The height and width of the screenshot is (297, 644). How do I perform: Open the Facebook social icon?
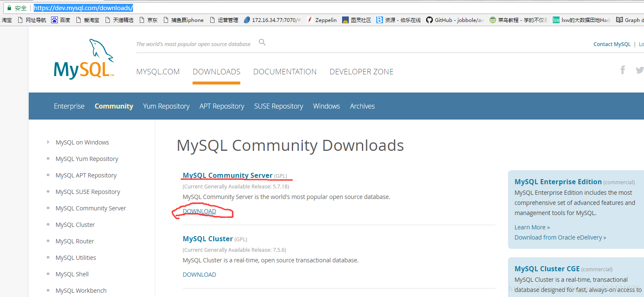622,70
